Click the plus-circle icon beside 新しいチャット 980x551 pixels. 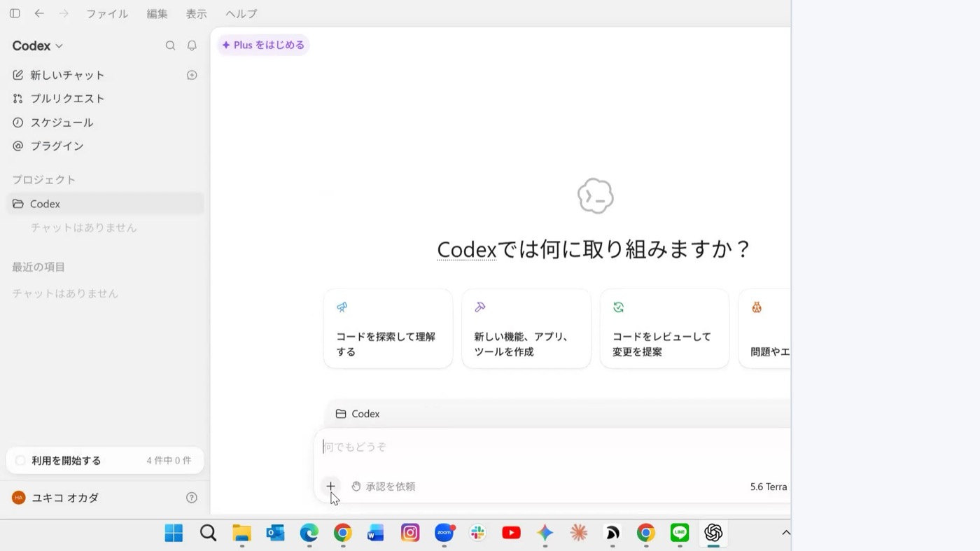click(x=192, y=75)
